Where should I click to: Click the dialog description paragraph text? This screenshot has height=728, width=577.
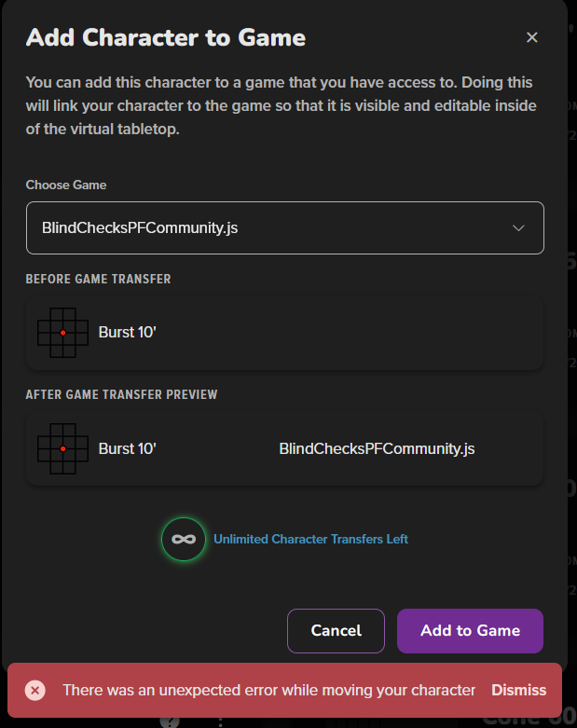click(282, 105)
